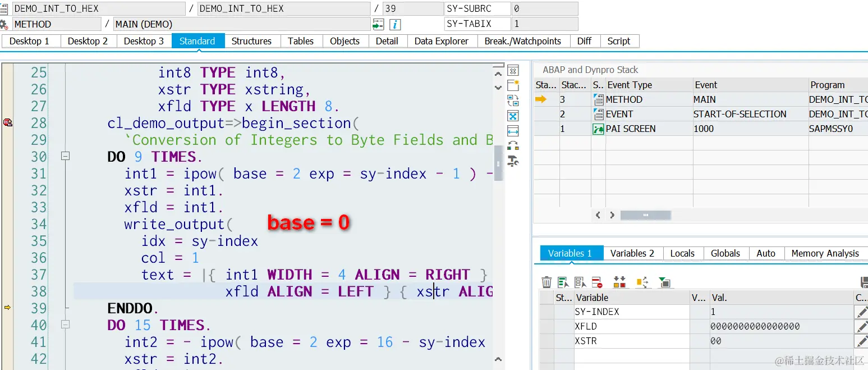868x370 pixels.
Task: Click the program document icon at the top left
Action: coord(3,8)
